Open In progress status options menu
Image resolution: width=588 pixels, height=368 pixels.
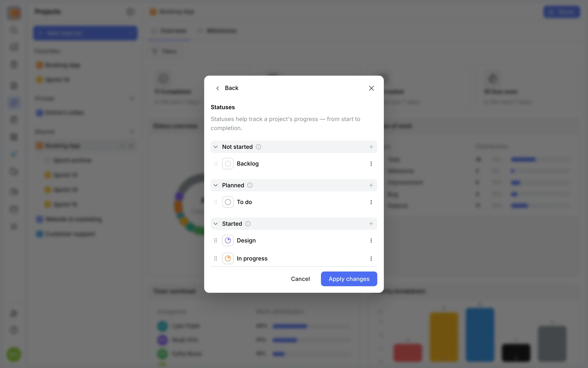[x=371, y=258]
